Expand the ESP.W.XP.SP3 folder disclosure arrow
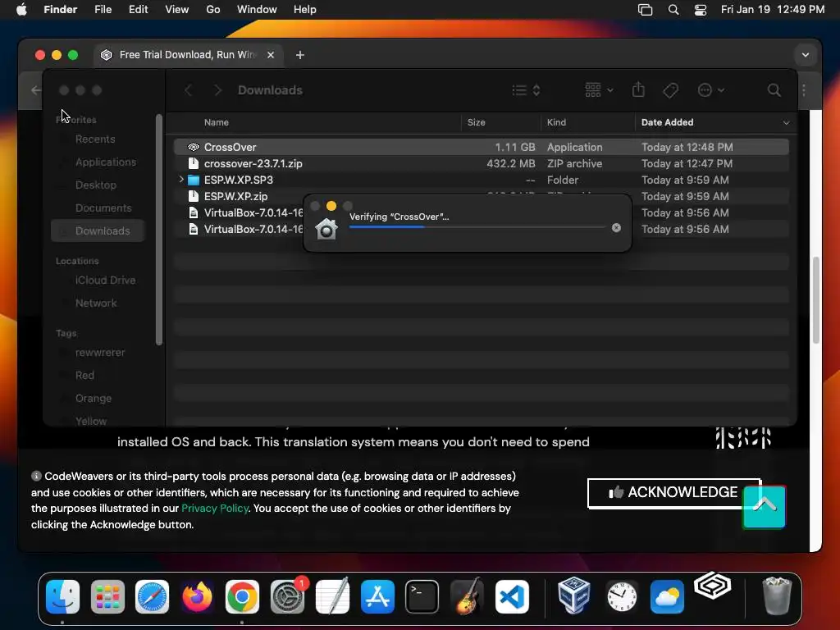 pos(181,180)
